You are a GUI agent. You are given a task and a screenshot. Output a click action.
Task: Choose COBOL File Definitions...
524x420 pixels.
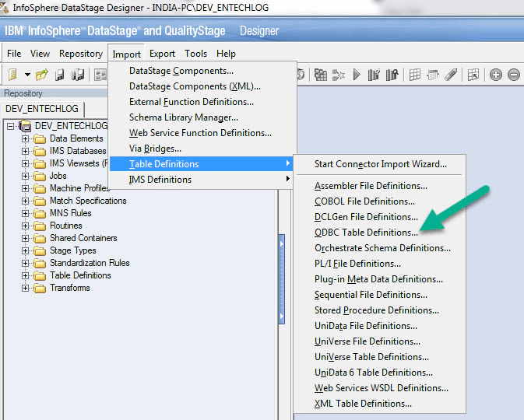(x=380, y=201)
